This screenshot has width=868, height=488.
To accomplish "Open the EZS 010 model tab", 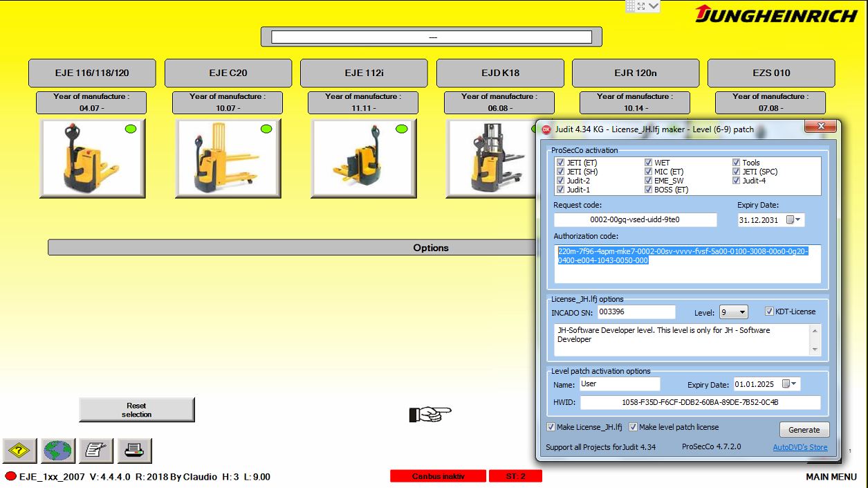I will tap(771, 73).
